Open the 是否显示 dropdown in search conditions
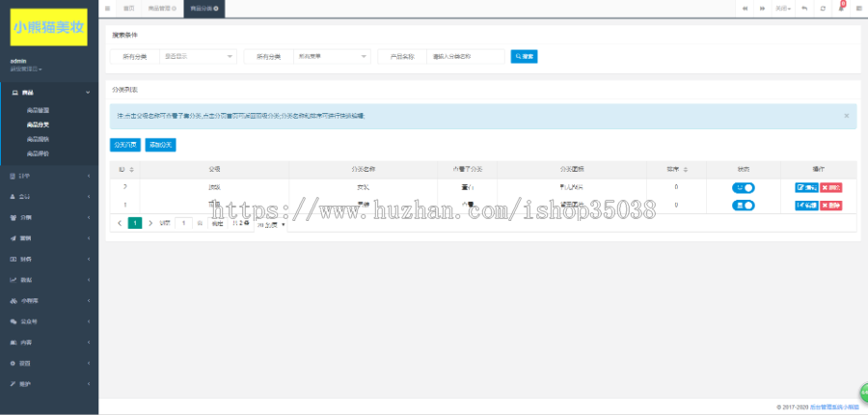Viewport: 868px width, 415px height. click(x=198, y=57)
